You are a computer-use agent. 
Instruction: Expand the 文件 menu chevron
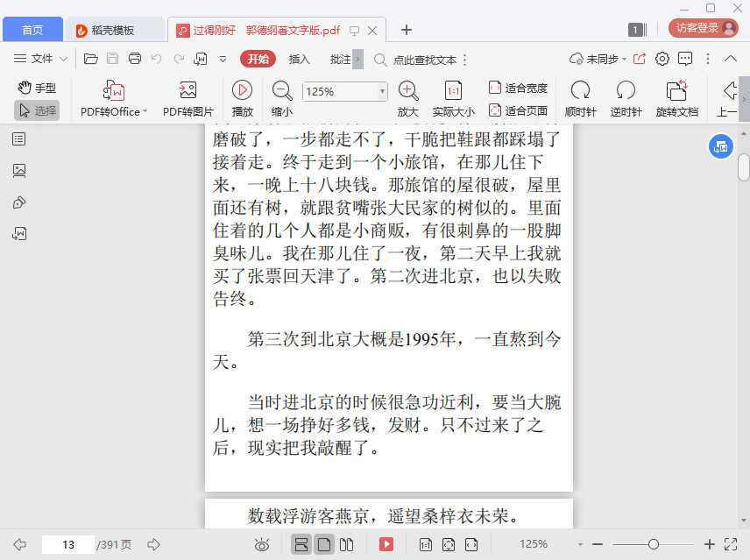pyautogui.click(x=64, y=60)
